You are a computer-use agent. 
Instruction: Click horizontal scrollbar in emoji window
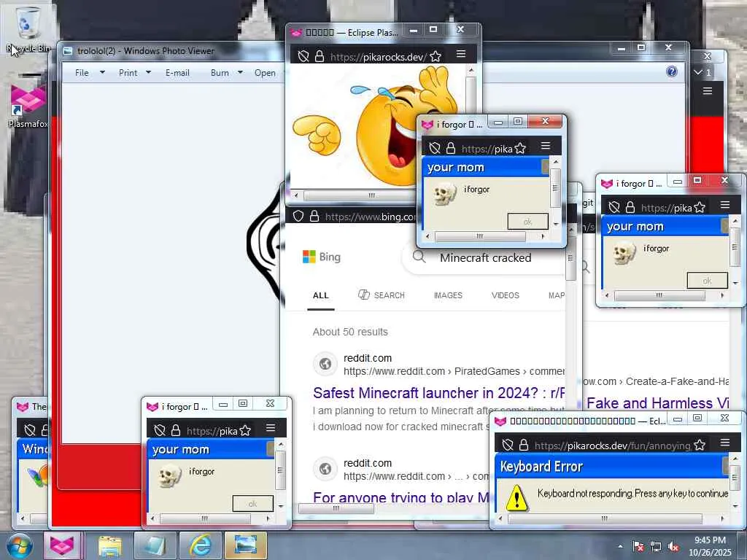pyautogui.click(x=358, y=195)
